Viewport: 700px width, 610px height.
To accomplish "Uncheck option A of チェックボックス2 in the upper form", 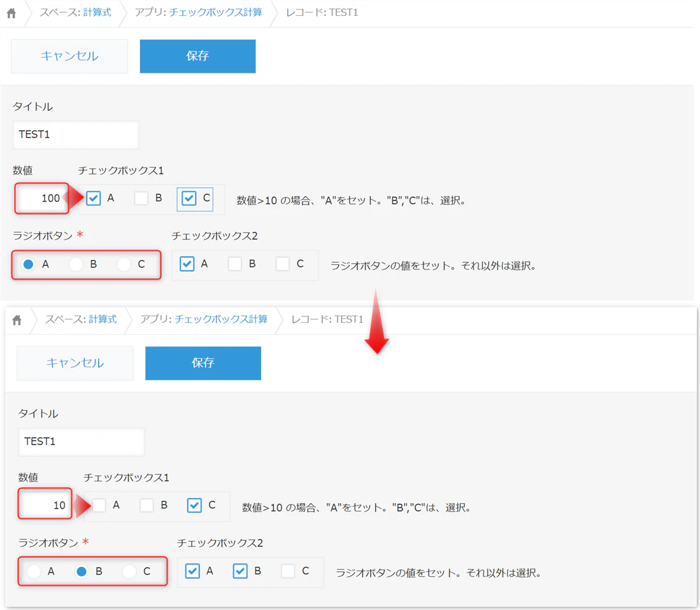I will coord(187,264).
